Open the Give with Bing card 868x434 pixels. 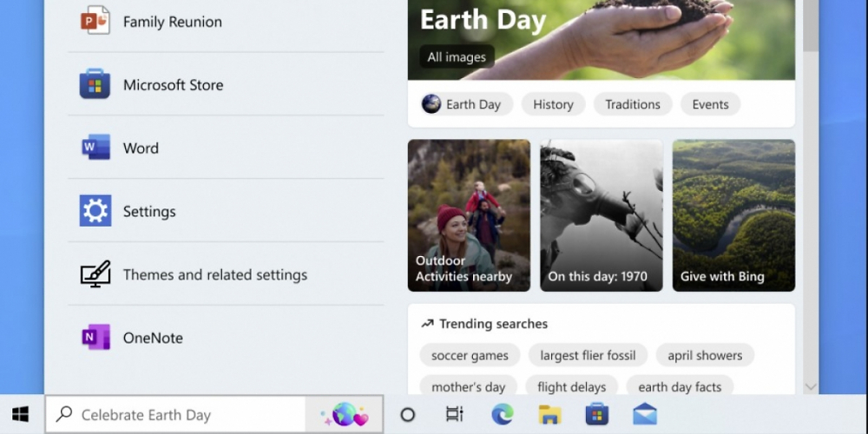tap(733, 215)
